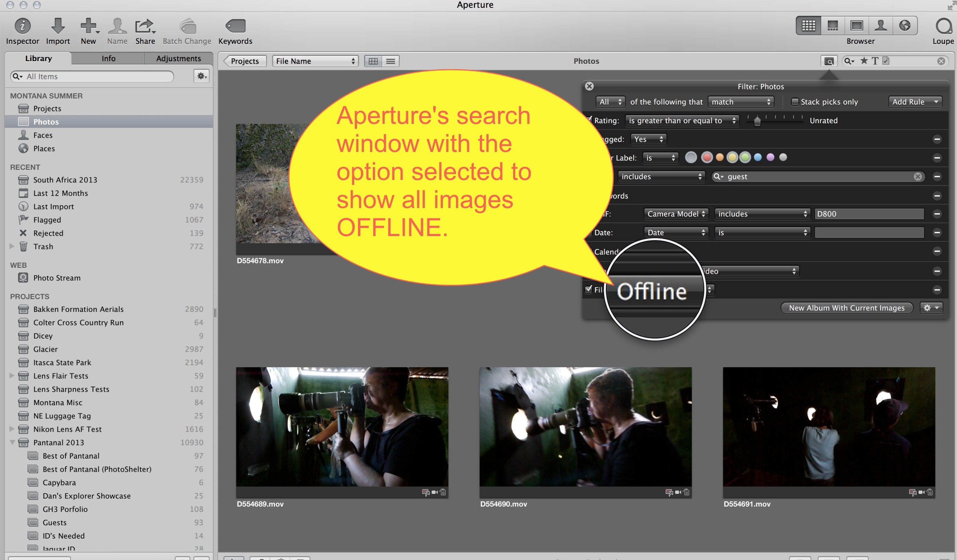Change the Flagged Yes dropdown
This screenshot has height=560, width=957.
click(x=648, y=139)
